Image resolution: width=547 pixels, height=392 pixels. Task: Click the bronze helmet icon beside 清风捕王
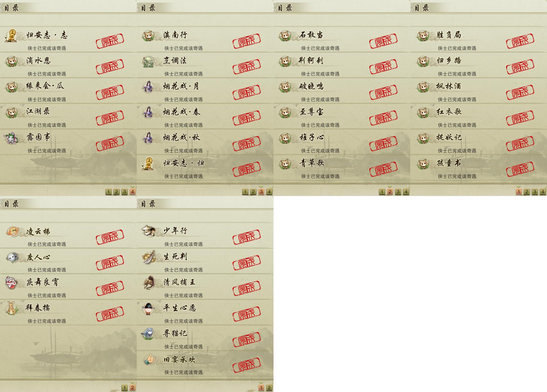click(x=149, y=282)
